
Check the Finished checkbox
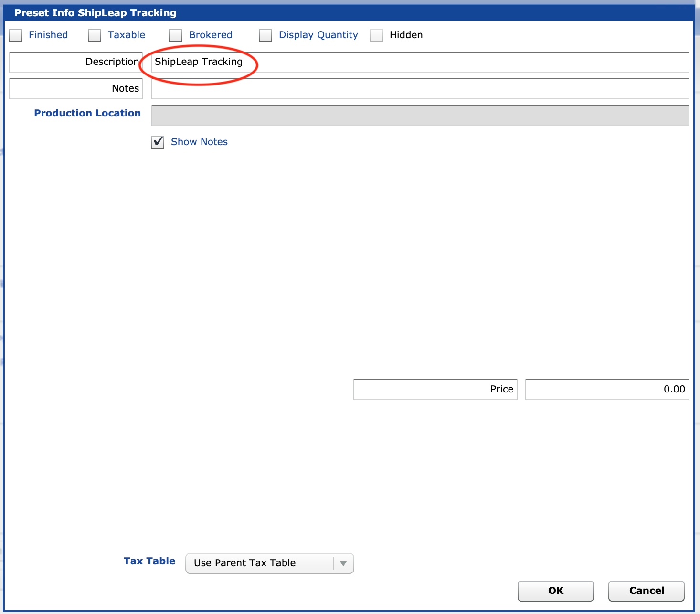16,35
